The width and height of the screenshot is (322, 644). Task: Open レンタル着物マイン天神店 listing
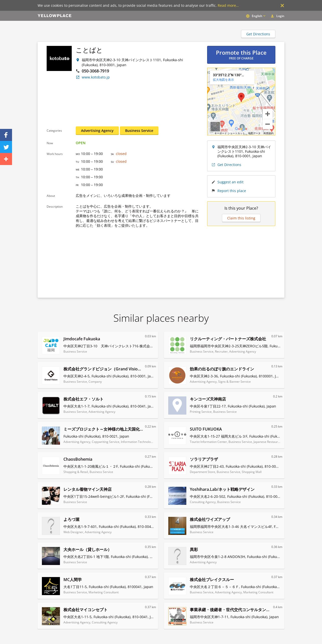point(88,489)
